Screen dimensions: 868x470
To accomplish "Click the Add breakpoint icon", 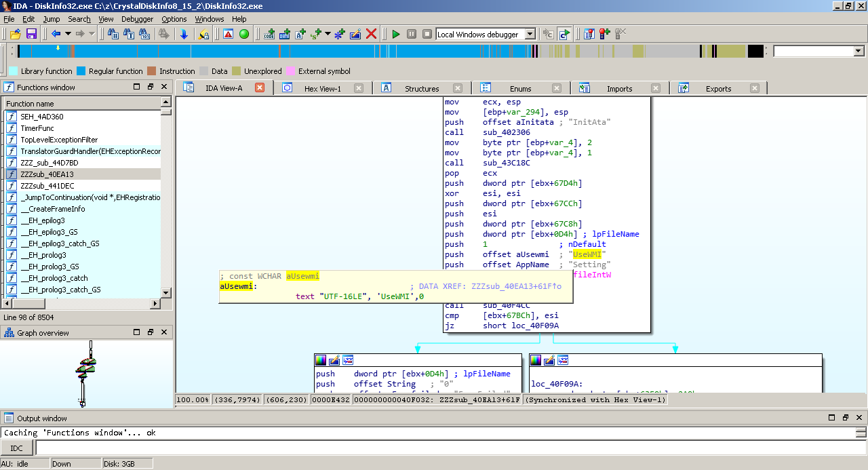I will click(604, 34).
